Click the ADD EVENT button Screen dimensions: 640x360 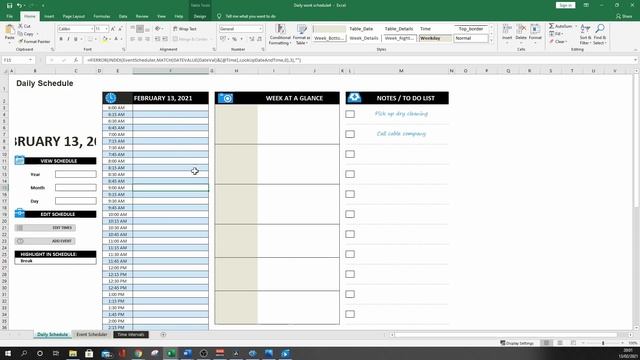pyautogui.click(x=45, y=241)
